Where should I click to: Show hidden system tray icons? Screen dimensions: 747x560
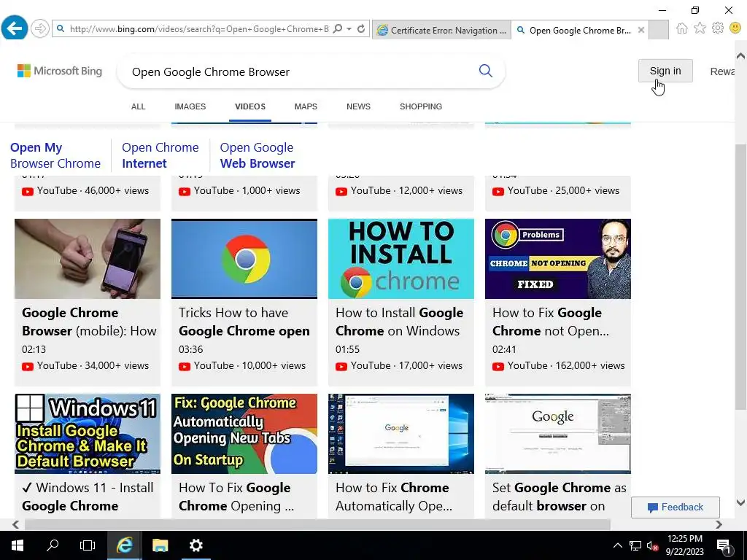(617, 545)
